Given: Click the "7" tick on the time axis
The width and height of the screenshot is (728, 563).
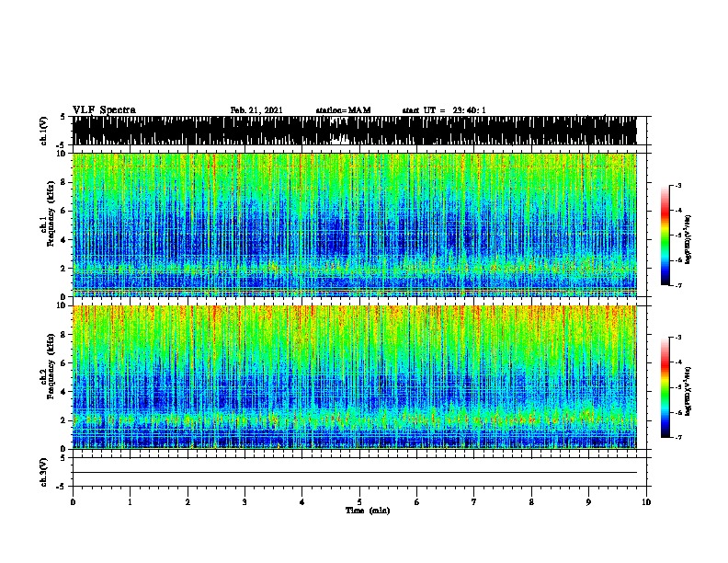Looking at the screenshot, I should pos(474,502).
